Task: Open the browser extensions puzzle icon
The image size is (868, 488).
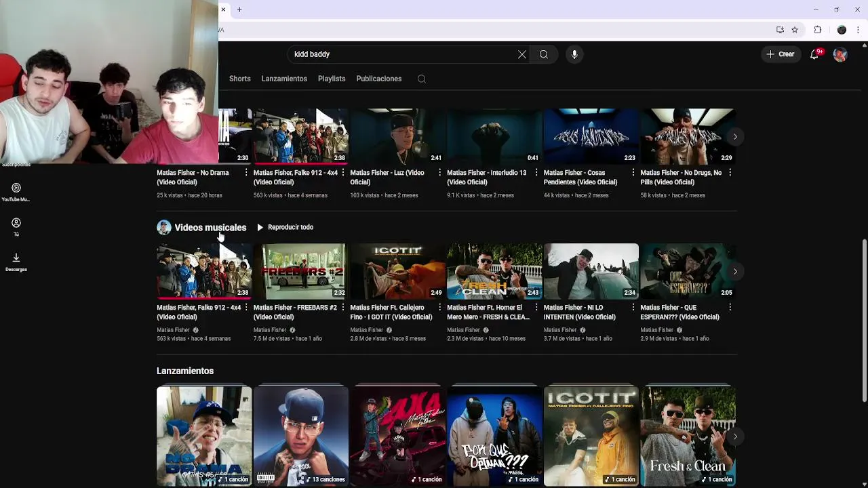Action: coord(818,30)
